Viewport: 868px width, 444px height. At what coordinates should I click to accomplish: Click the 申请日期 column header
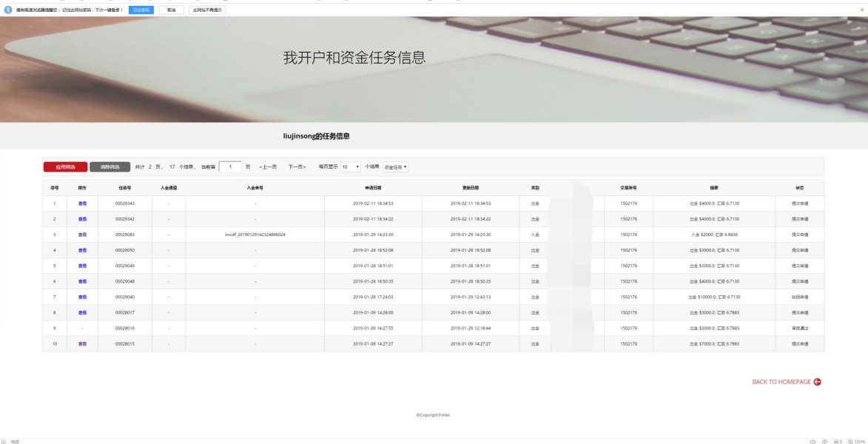pos(373,188)
